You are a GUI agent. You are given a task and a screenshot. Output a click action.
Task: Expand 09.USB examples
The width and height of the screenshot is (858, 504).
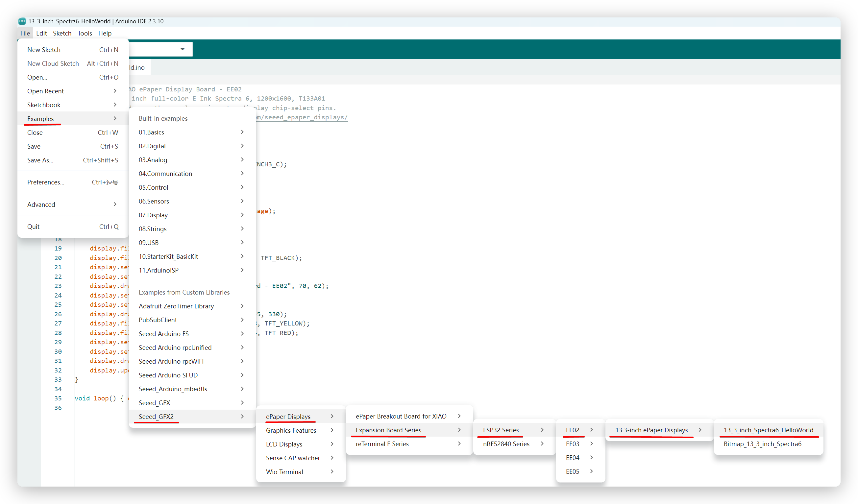point(192,243)
